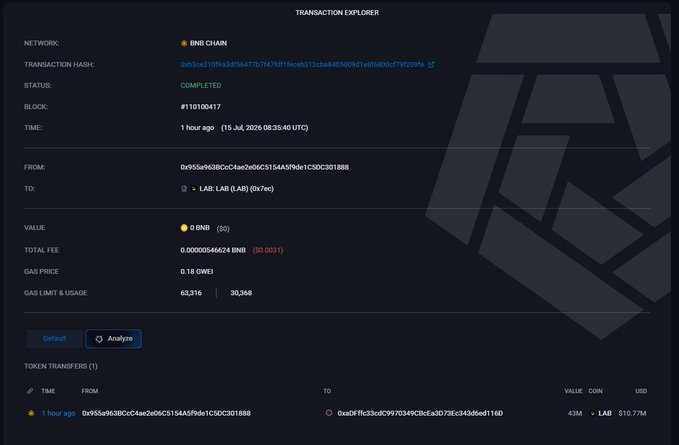Open external link icon beside transaction hash
Image resolution: width=679 pixels, height=445 pixels.
[x=431, y=64]
